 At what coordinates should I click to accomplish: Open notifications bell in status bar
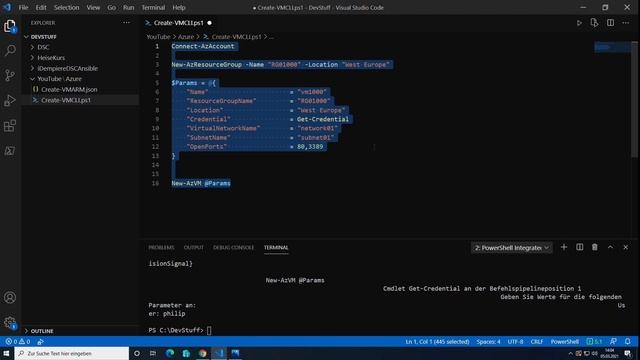coord(628,342)
